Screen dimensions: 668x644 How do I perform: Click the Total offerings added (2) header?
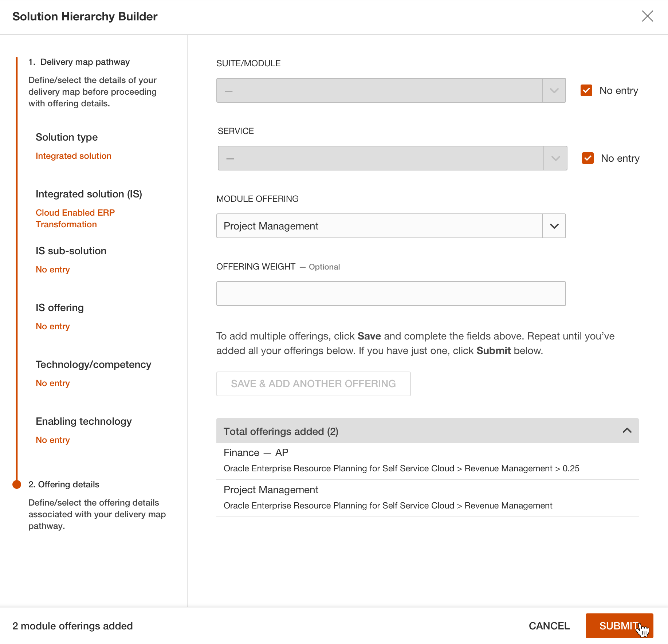[x=427, y=431]
